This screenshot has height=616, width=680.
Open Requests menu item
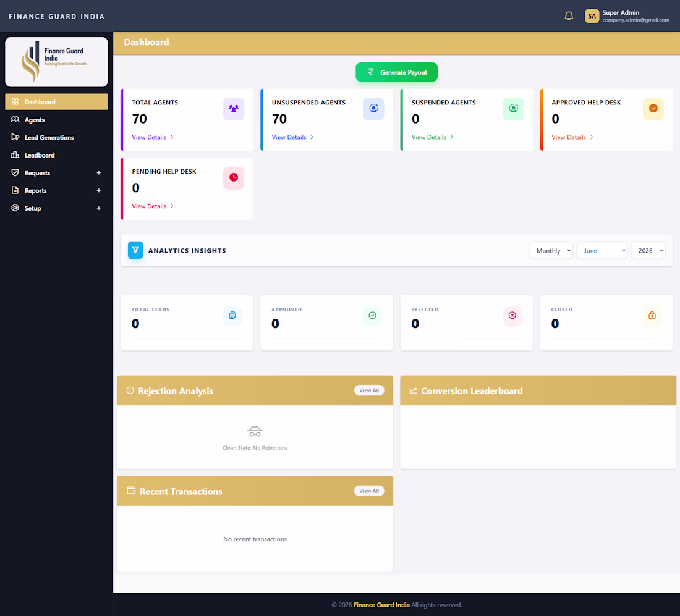(x=56, y=172)
